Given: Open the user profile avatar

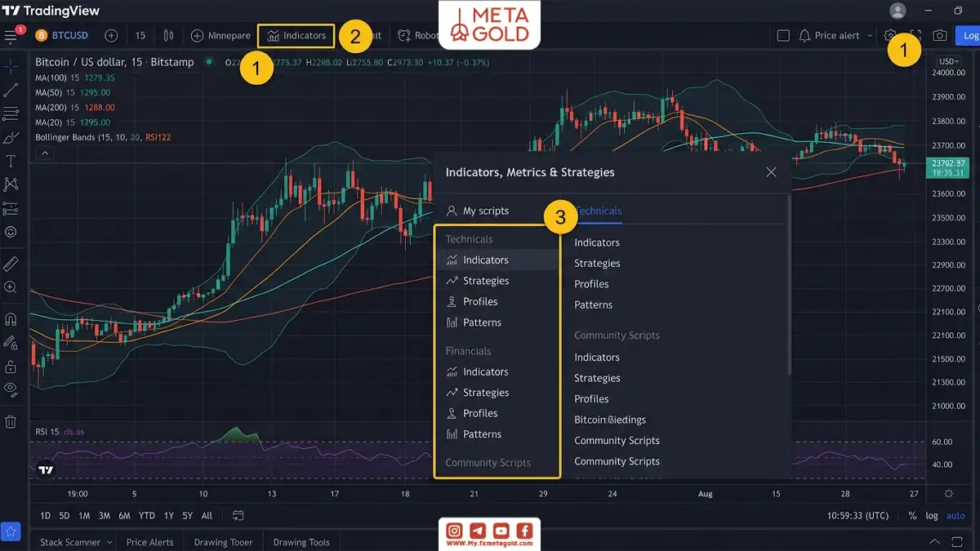Looking at the screenshot, I should coord(898,11).
